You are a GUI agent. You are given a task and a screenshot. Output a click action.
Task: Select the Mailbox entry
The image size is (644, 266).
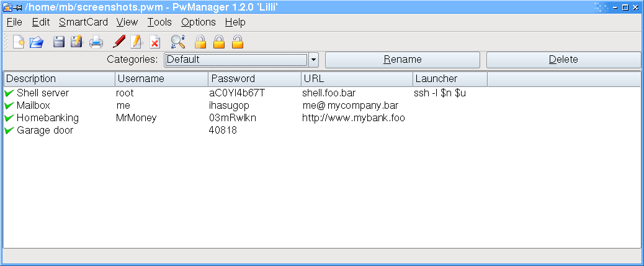point(34,106)
